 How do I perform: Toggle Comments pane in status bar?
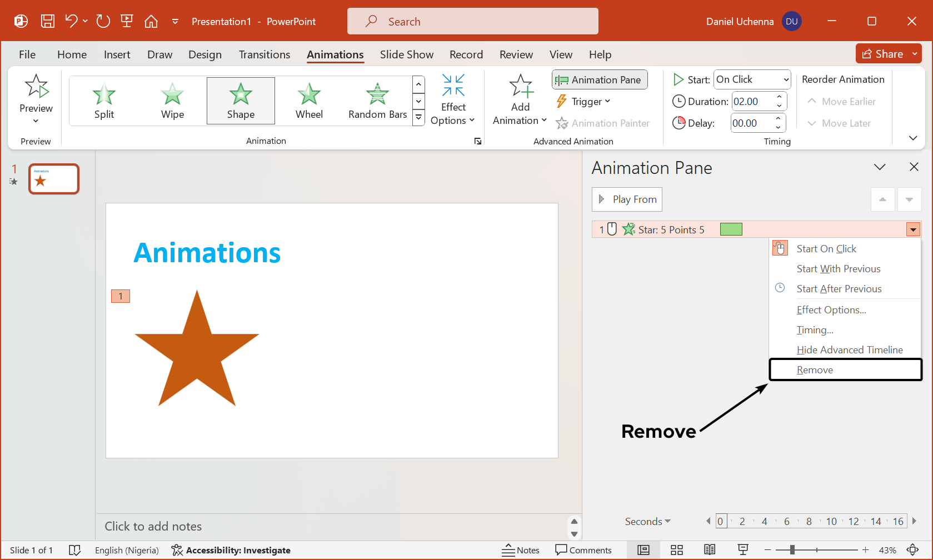[x=583, y=550]
